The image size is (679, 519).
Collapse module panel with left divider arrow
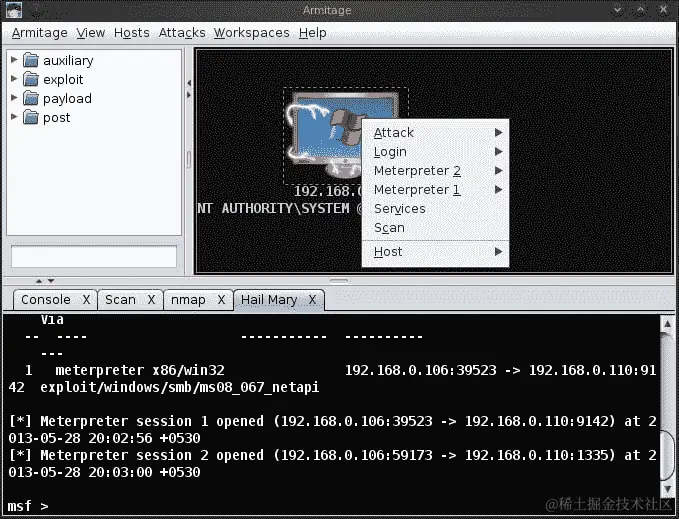click(x=189, y=83)
